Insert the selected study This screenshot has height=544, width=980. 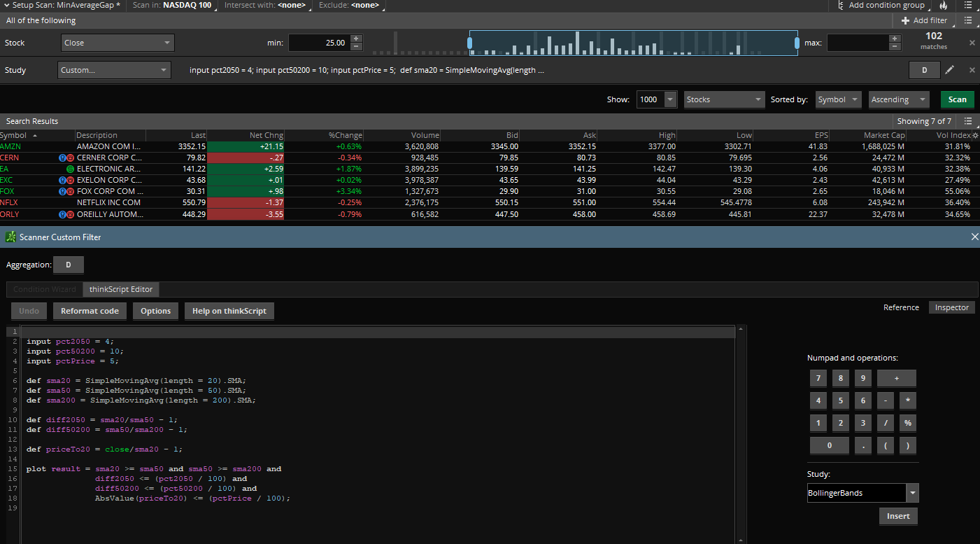[899, 516]
